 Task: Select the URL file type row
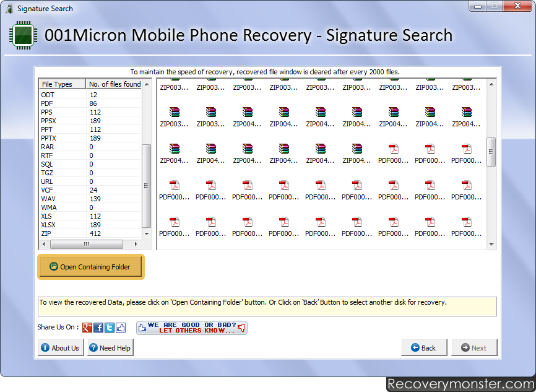[x=90, y=181]
